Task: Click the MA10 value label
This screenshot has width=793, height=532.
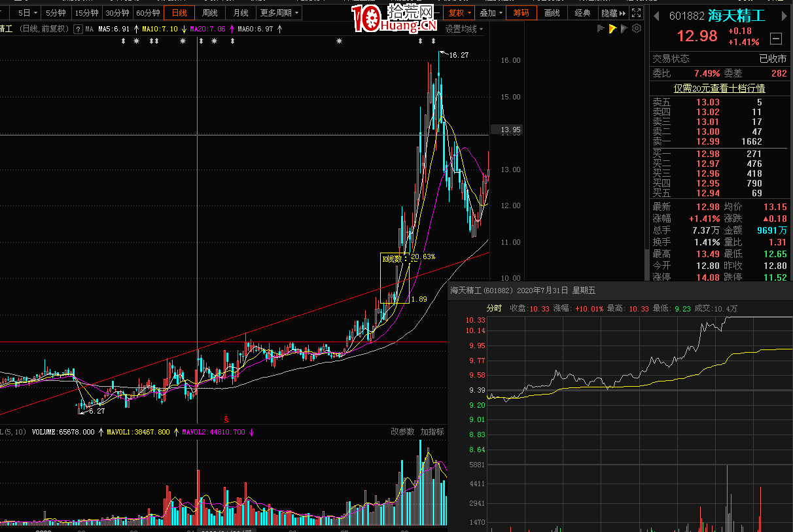Action: click(160, 29)
